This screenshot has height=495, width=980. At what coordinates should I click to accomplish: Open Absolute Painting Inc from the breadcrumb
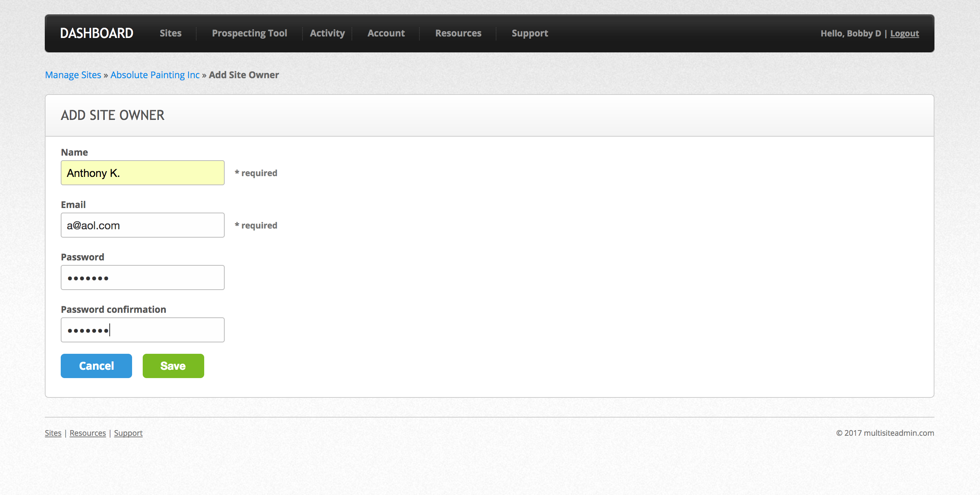[x=155, y=74]
